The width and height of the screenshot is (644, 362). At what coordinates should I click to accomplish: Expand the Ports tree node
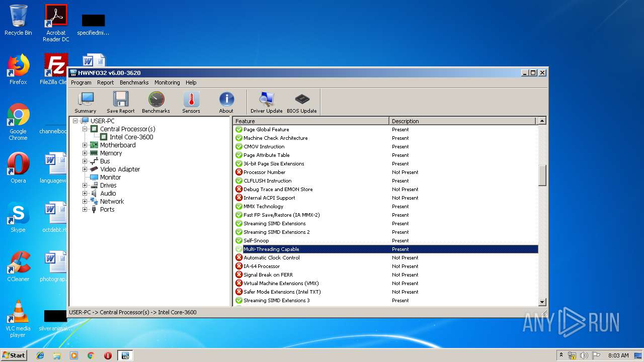point(85,209)
